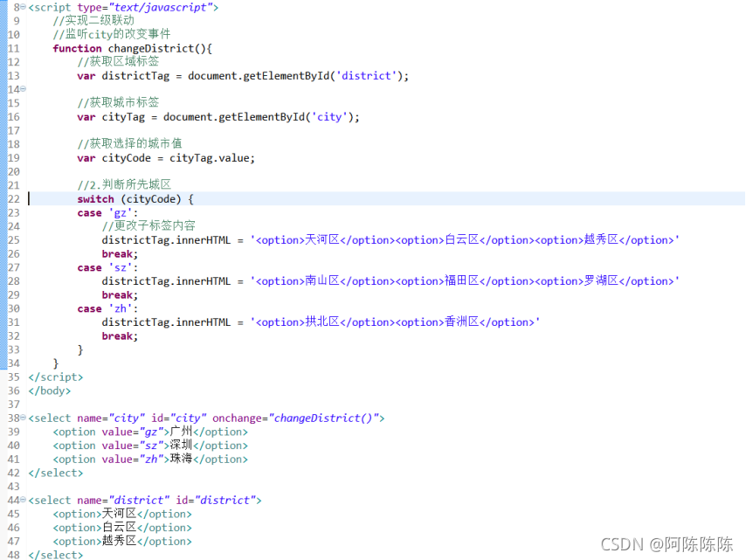Click the '<select name="district"' opening tag
The image size is (746, 560).
(145, 501)
